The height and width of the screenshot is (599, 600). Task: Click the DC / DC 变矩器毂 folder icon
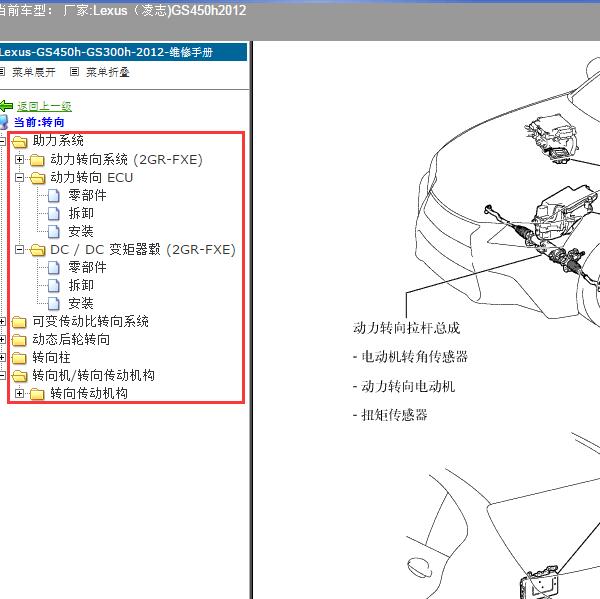coord(38,250)
